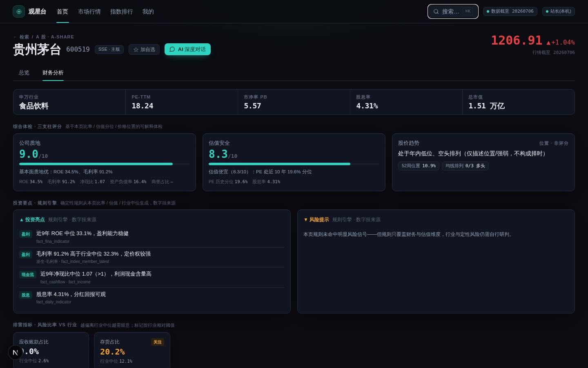The height and width of the screenshot is (368, 588).
Task: Click the 观星台 logo icon
Action: [x=19, y=11]
